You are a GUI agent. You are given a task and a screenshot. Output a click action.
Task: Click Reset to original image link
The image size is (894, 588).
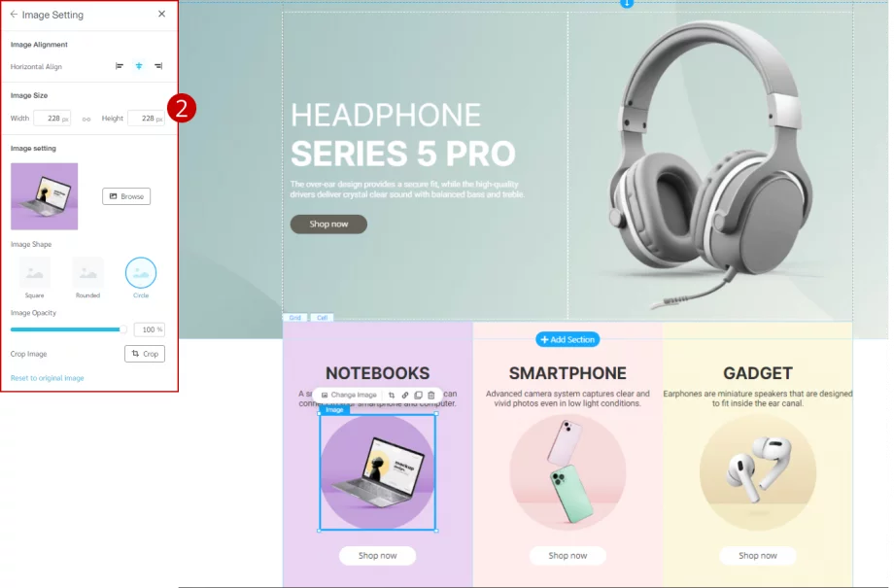[x=48, y=378]
